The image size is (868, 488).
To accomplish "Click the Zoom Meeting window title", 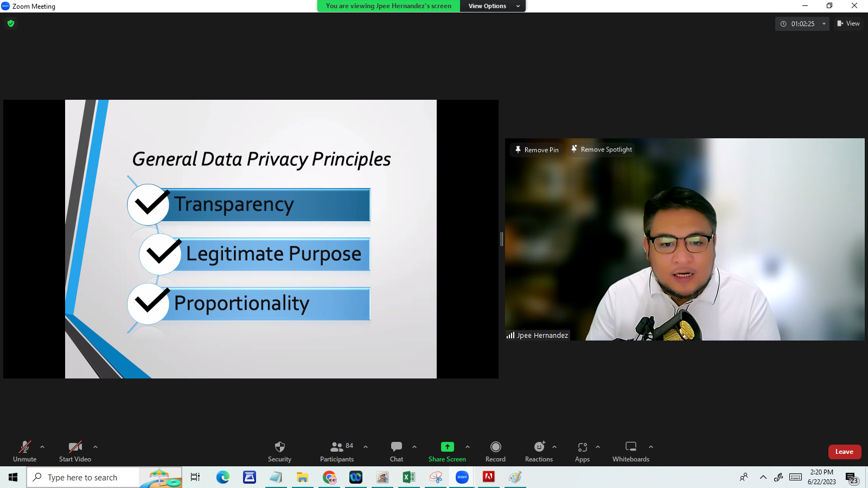I will 34,6.
